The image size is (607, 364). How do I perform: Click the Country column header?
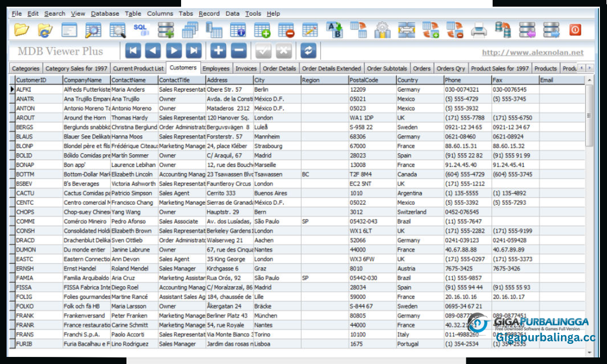[x=419, y=80]
